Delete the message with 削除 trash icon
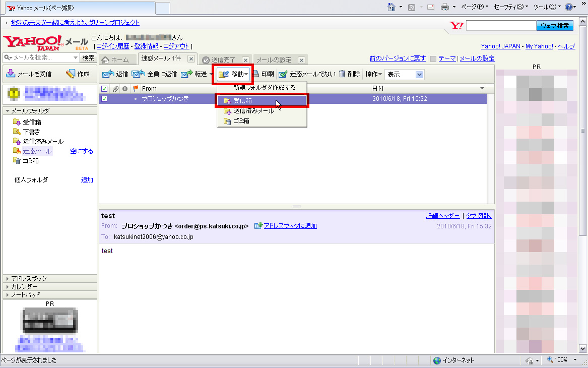The image size is (588, 368). pos(350,74)
